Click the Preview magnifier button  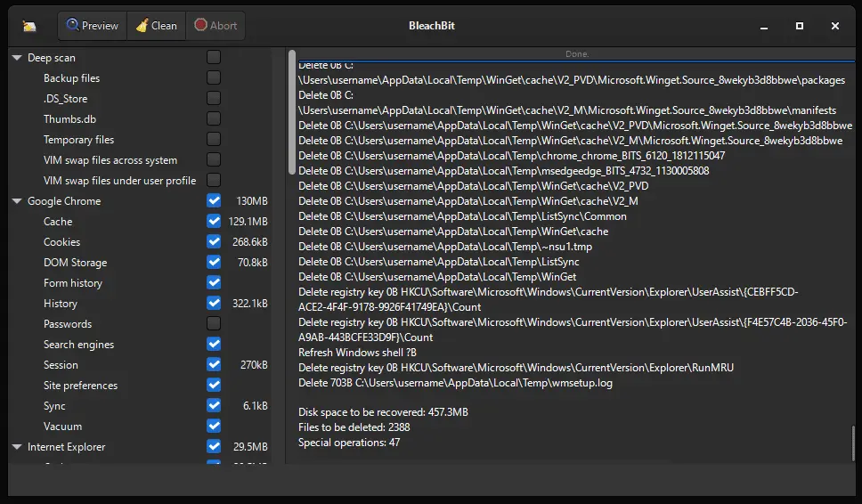point(93,26)
